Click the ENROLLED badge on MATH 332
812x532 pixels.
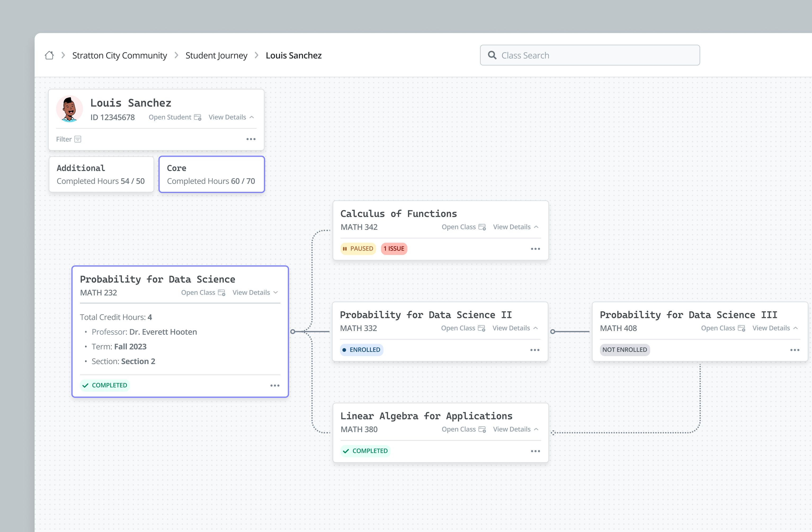click(x=361, y=350)
